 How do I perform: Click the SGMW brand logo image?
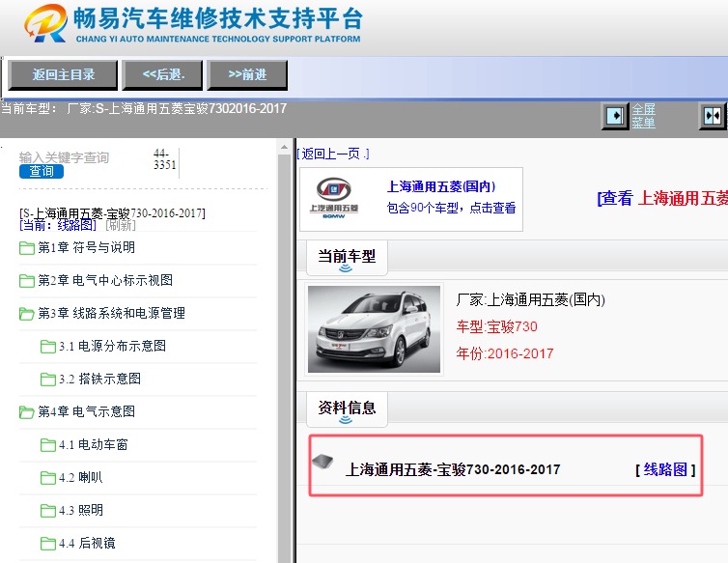334,198
